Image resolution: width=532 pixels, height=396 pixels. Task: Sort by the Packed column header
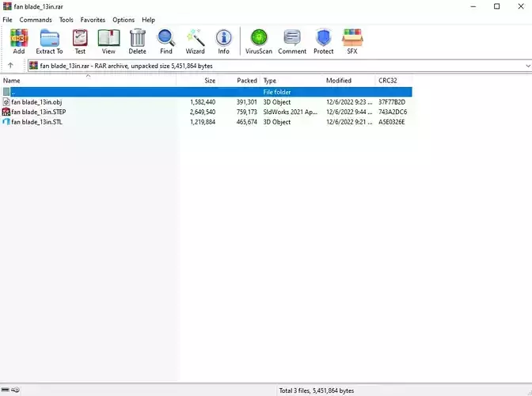[239, 81]
